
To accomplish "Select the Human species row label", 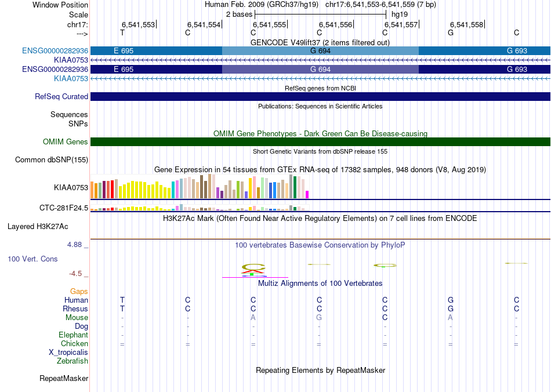I will pyautogui.click(x=76, y=300).
